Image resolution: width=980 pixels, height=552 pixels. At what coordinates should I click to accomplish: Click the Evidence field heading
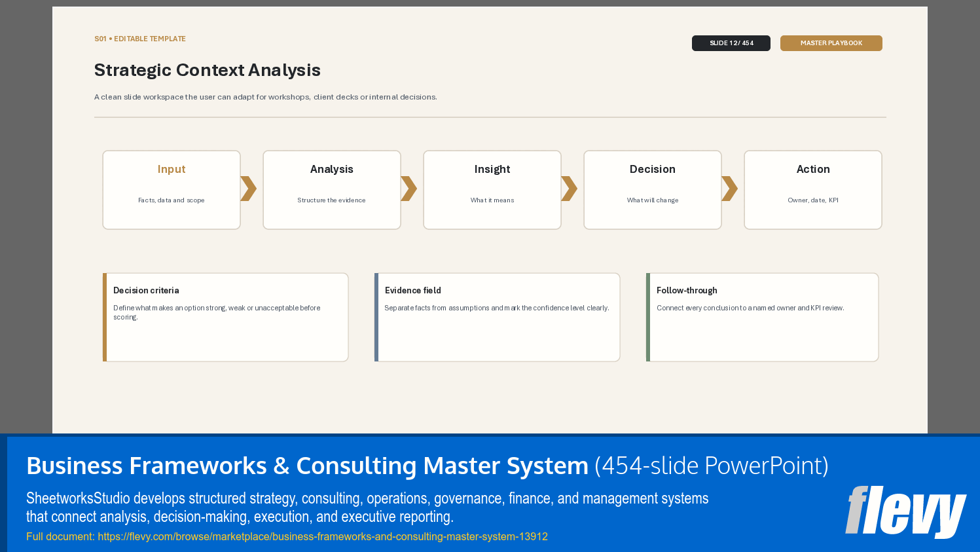(x=413, y=290)
